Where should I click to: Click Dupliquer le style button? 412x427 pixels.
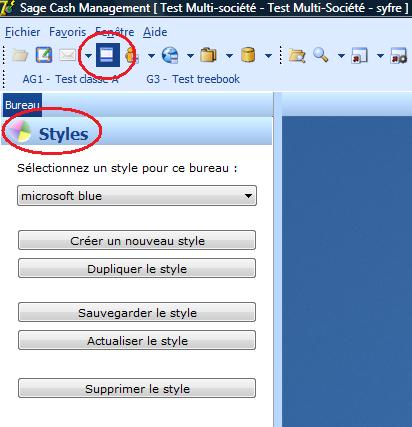pyautogui.click(x=137, y=268)
